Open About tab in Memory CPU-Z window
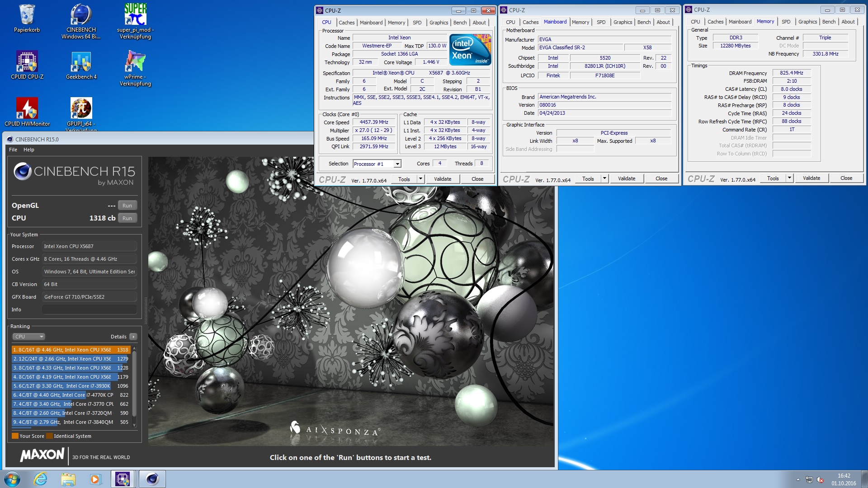Viewport: 868px width, 488px height. 848,22
